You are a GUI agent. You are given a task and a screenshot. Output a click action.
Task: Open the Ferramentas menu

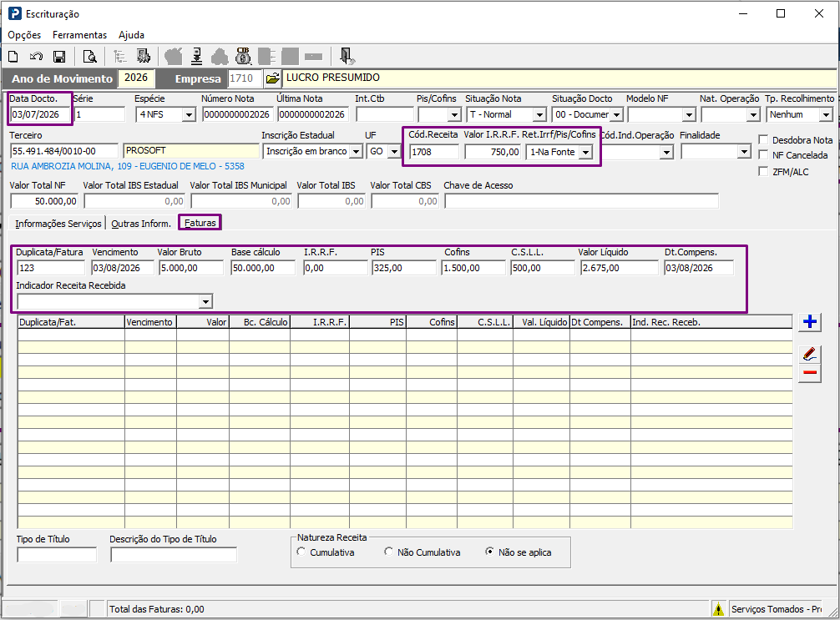(x=79, y=35)
